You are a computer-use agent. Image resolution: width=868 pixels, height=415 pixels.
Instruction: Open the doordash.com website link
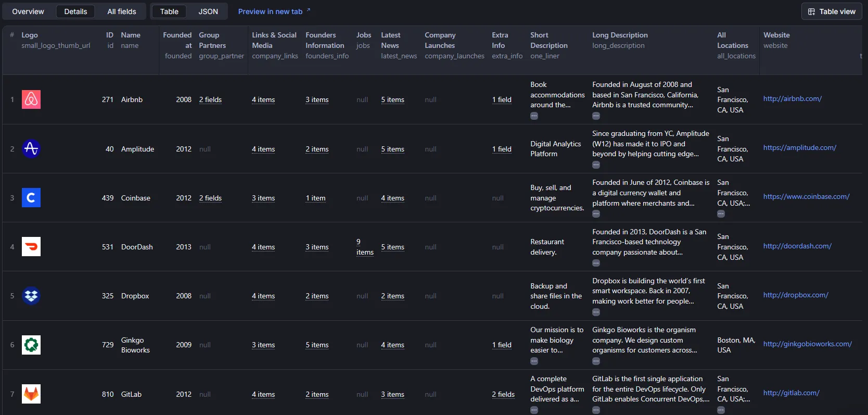(797, 246)
